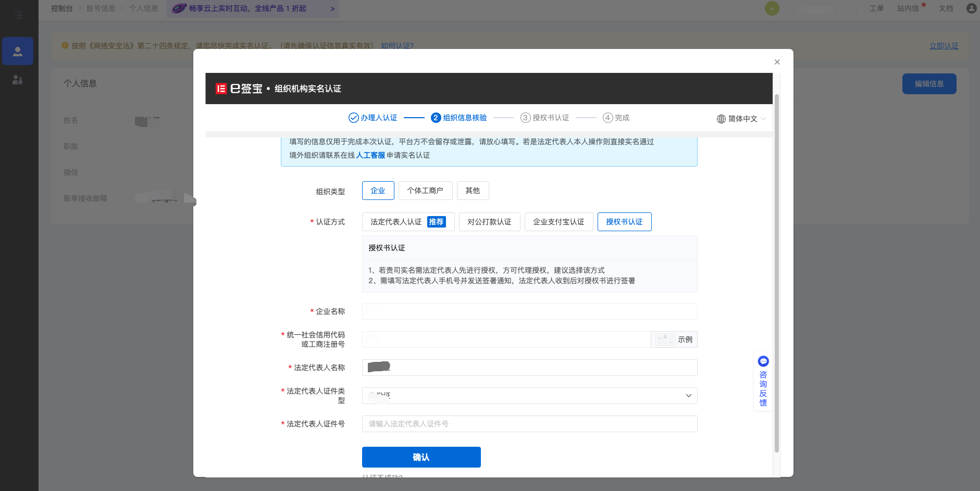Click the green plus circle icon

[772, 8]
